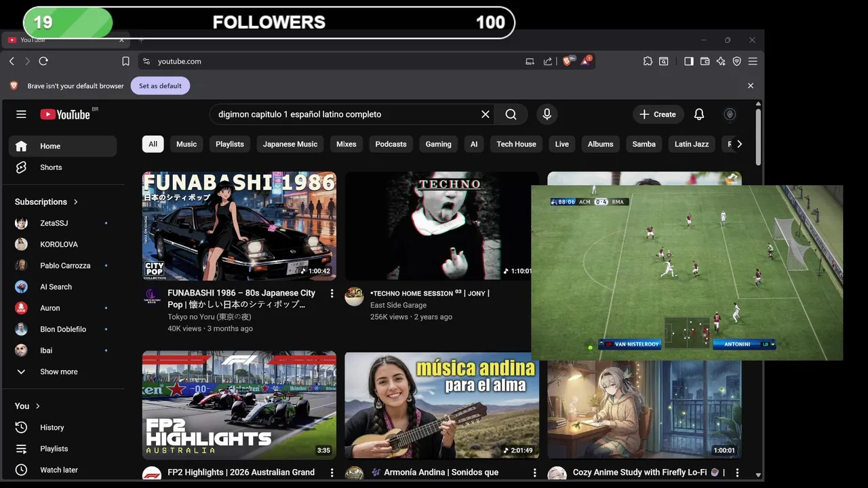Expand Show more subscriptions
The width and height of the screenshot is (868, 488).
[62, 371]
